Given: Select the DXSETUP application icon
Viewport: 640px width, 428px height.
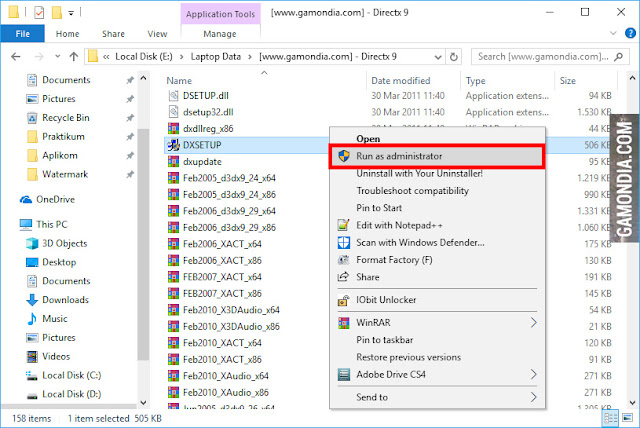Looking at the screenshot, I should (173, 145).
